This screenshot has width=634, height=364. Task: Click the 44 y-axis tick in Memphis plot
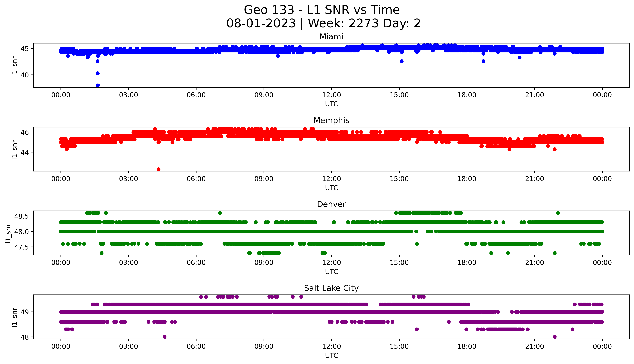click(25, 152)
